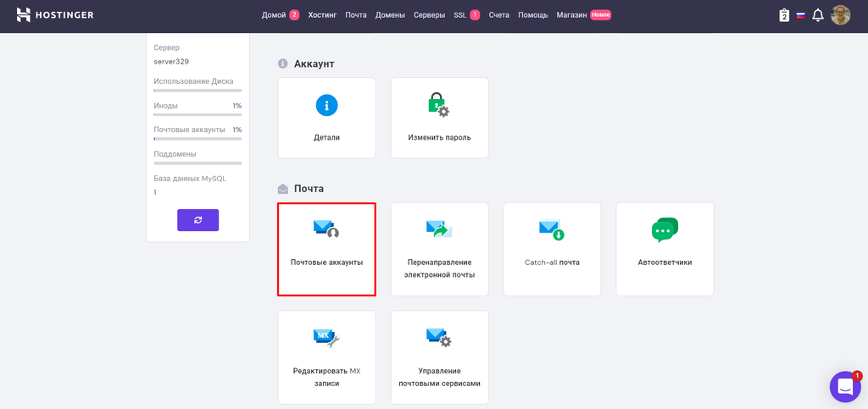Viewport: 868px width, 409px height.
Task: Click the purple refresh button in sidebar
Action: [198, 220]
